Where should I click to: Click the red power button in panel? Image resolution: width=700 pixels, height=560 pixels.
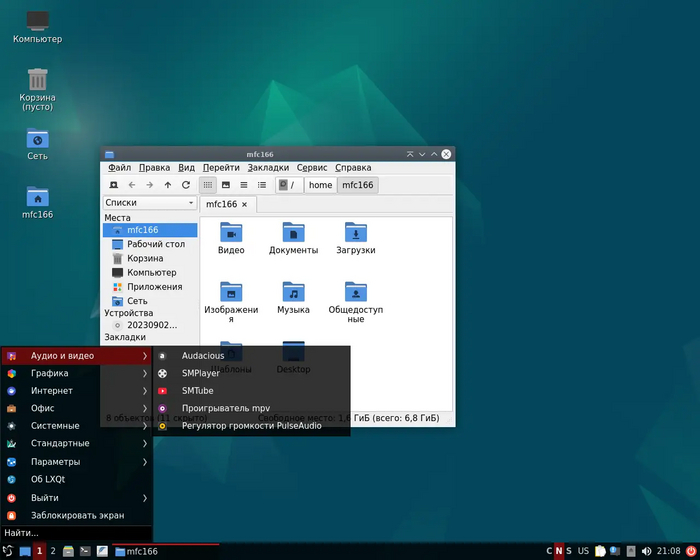(x=691, y=551)
